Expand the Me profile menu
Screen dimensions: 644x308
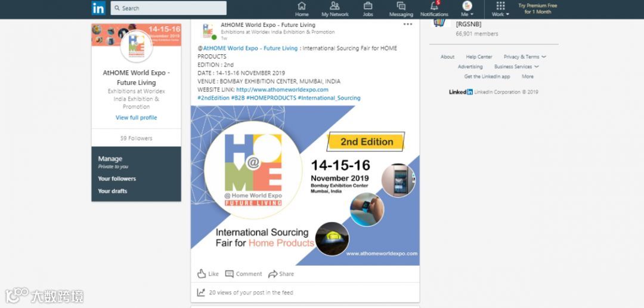coord(467,9)
